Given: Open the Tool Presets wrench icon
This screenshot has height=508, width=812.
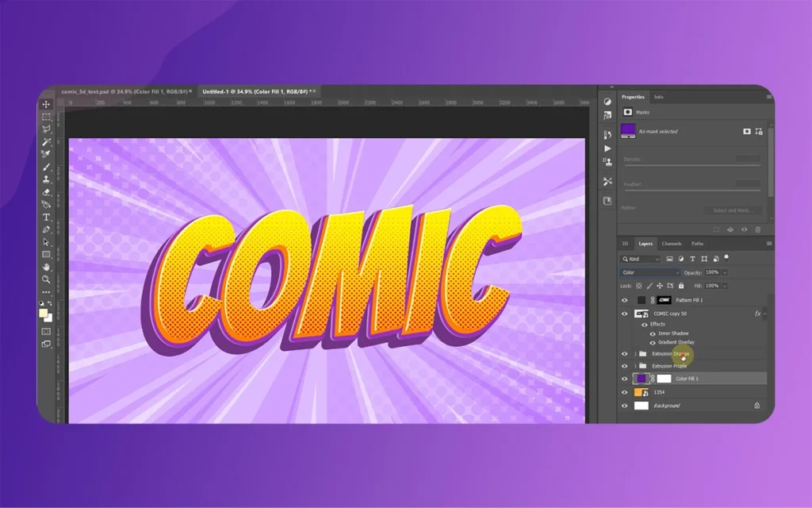Looking at the screenshot, I should click(607, 182).
